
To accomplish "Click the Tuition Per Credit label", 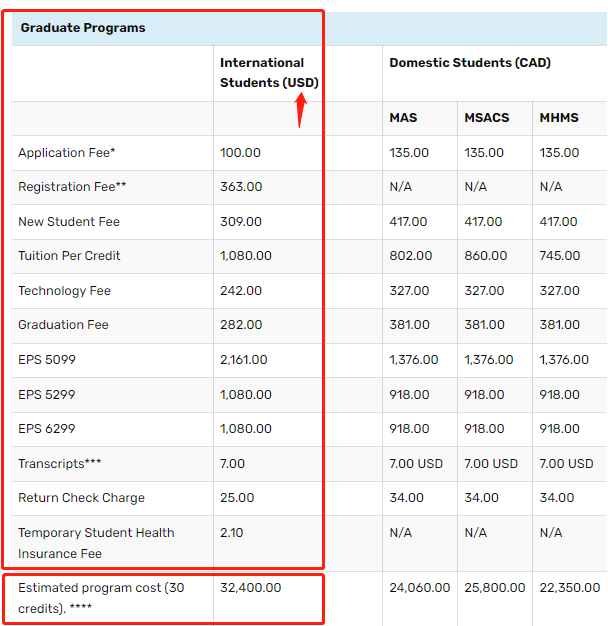I will pos(69,256).
